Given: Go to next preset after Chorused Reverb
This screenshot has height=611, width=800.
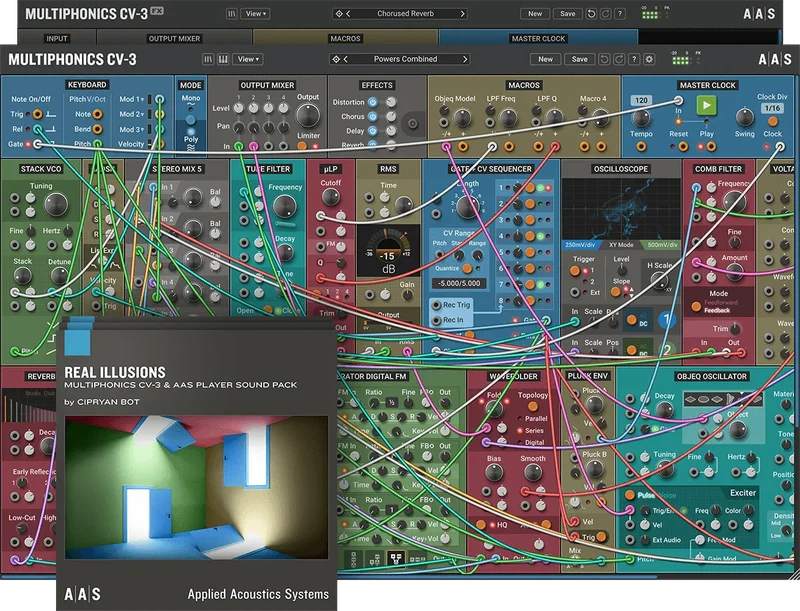Looking at the screenshot, I should pyautogui.click(x=462, y=14).
